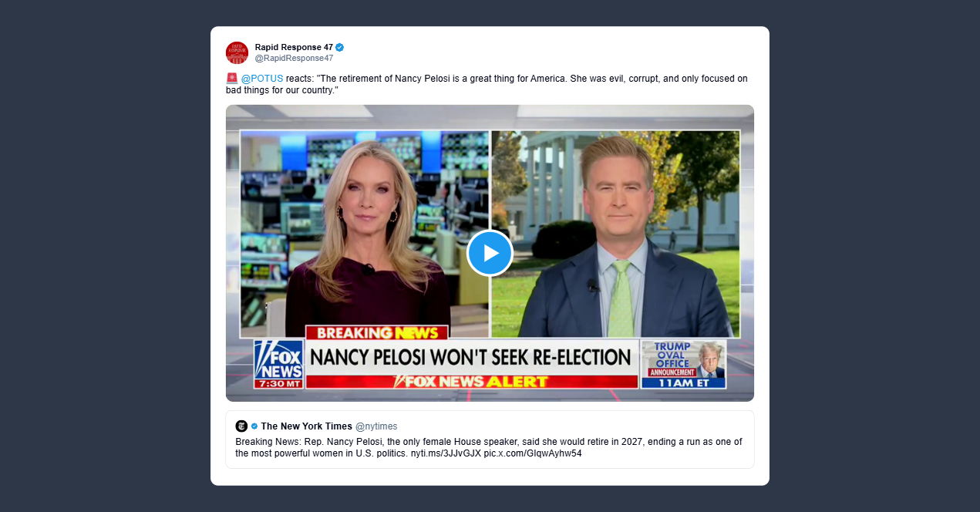This screenshot has height=512, width=980.
Task: Open the @POTUS mention link
Action: pos(262,79)
